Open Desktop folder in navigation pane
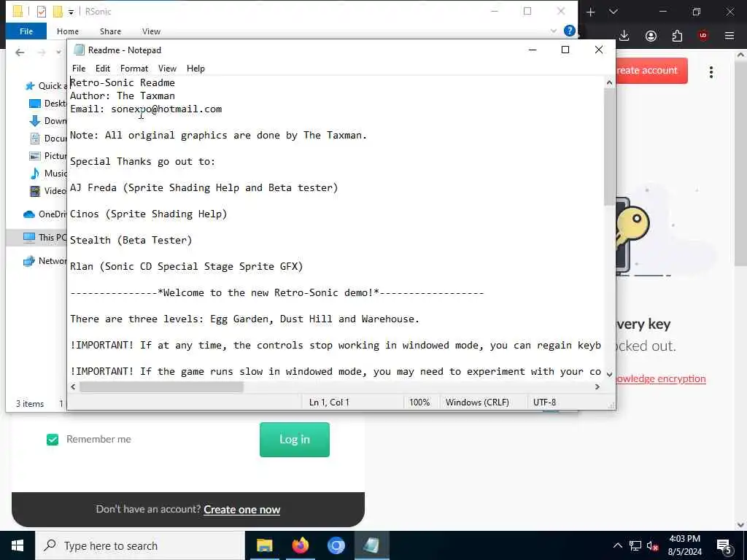Image resolution: width=747 pixels, height=560 pixels. 47,104
